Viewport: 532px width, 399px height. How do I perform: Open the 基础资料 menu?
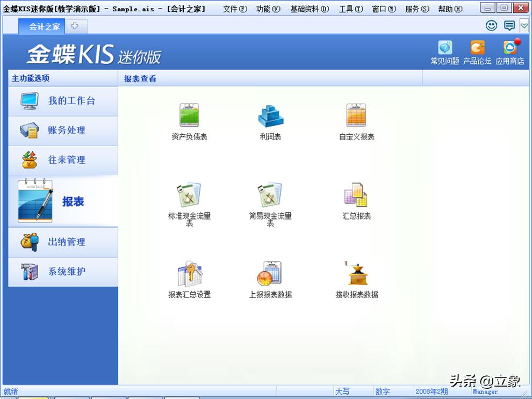[x=308, y=8]
